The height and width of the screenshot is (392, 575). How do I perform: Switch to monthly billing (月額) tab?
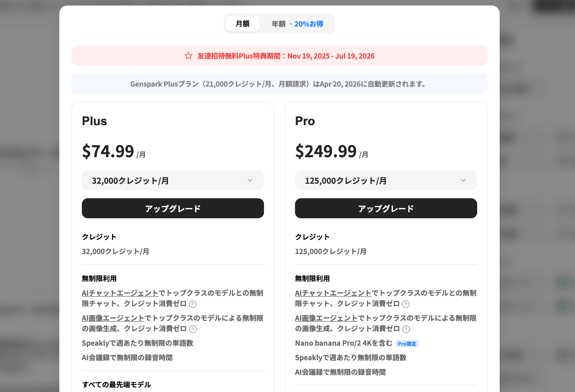(242, 24)
